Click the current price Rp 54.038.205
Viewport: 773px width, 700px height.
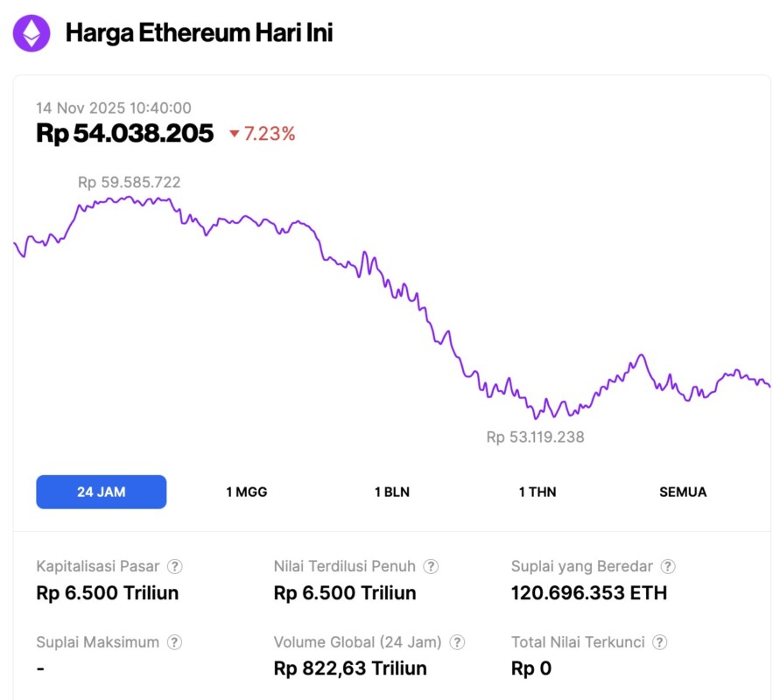125,133
